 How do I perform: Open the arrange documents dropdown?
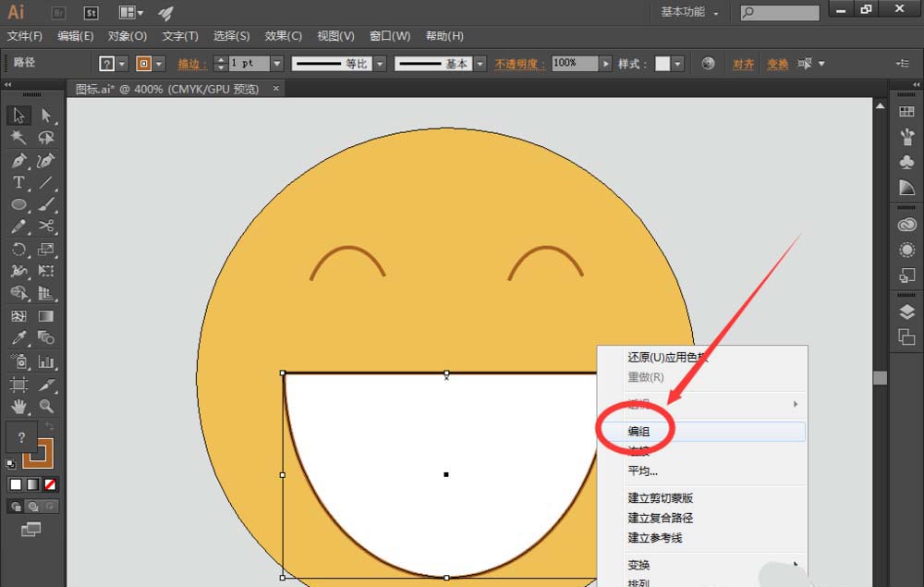pos(131,12)
